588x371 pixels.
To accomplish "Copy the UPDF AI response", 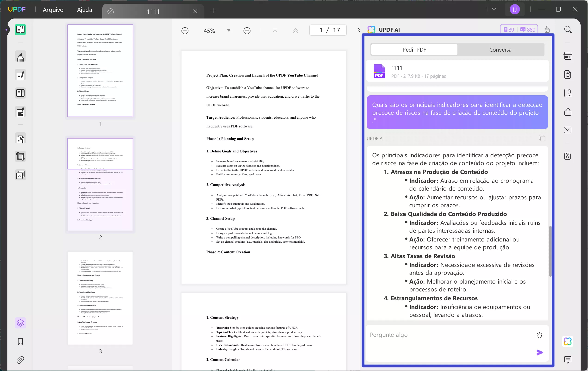I will pyautogui.click(x=542, y=138).
